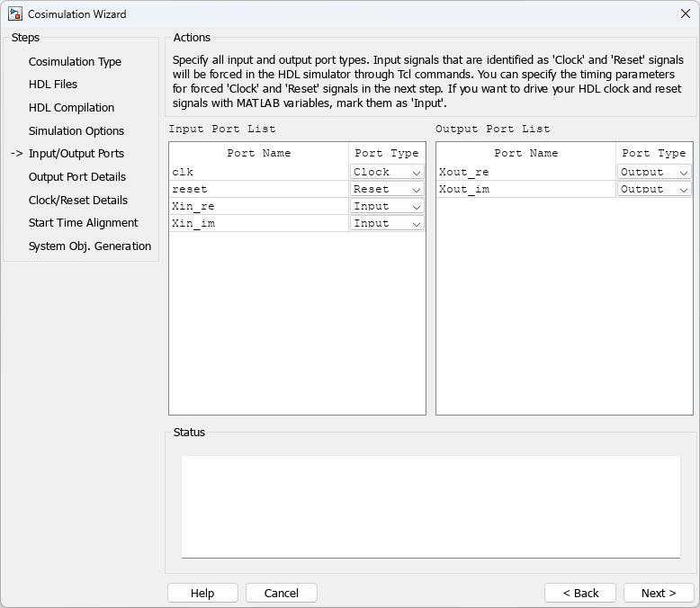Expand Port Type dropdown for Xin_im

(387, 223)
